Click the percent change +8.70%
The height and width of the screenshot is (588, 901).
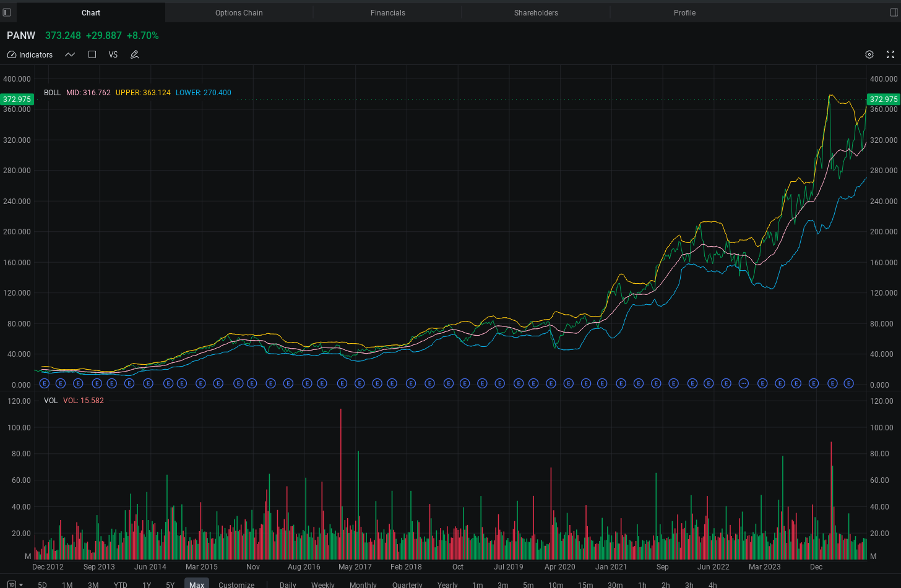tap(143, 36)
